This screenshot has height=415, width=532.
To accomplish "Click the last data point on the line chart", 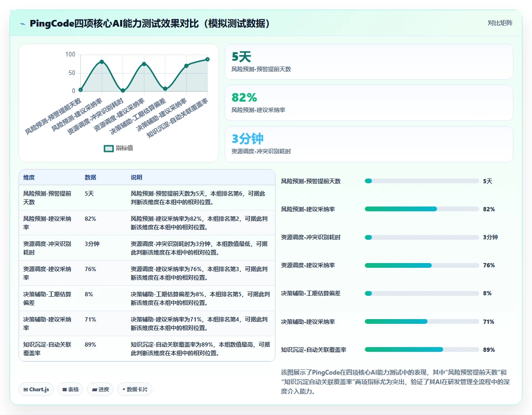I will tap(207, 59).
